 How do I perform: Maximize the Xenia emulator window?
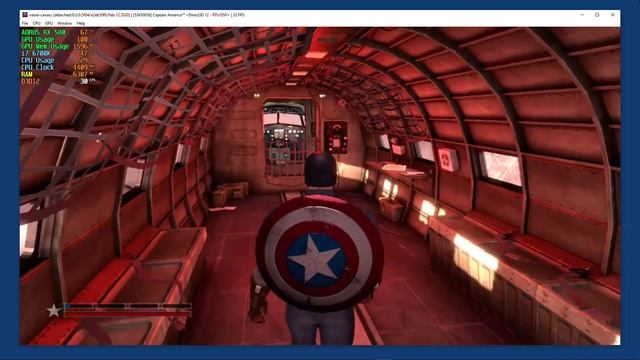click(x=597, y=15)
